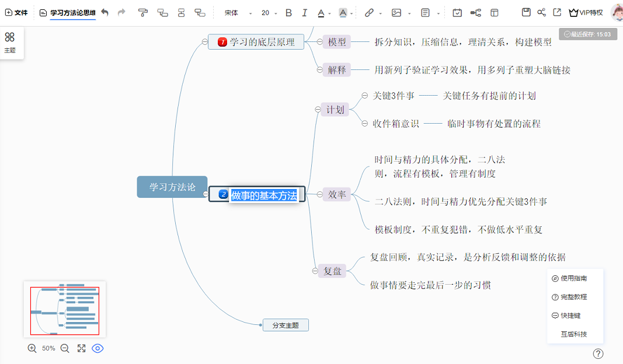The width and height of the screenshot is (623, 364).
Task: Insert a hyperlink on the node
Action: point(370,12)
